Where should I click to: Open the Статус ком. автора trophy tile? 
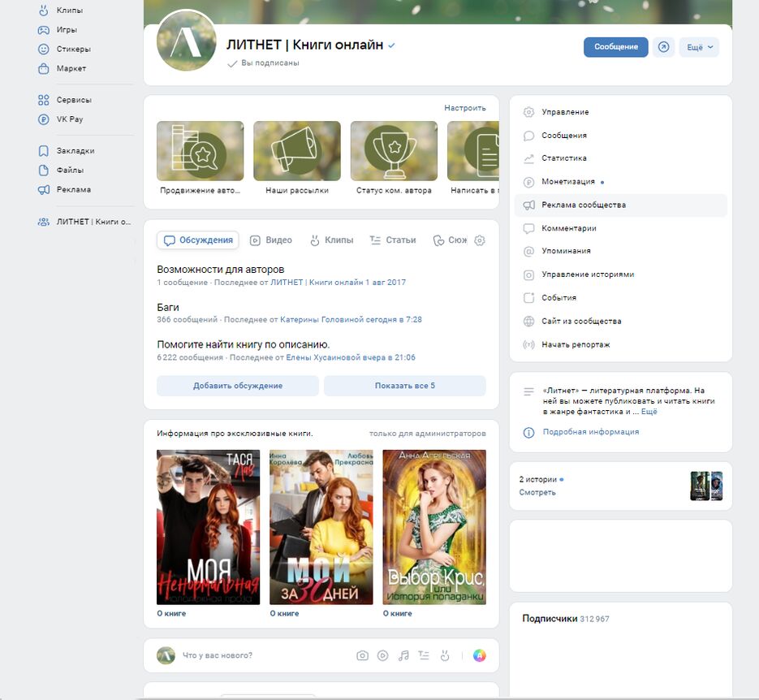coord(394,158)
